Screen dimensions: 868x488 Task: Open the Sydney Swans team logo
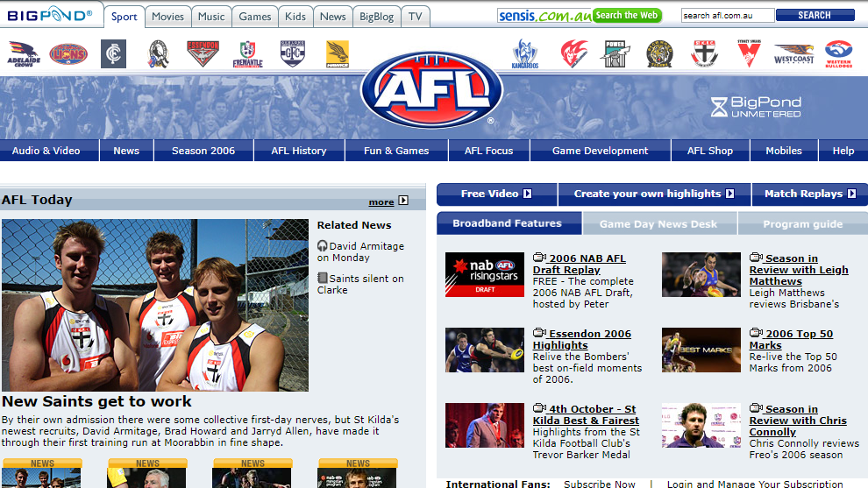pos(749,53)
